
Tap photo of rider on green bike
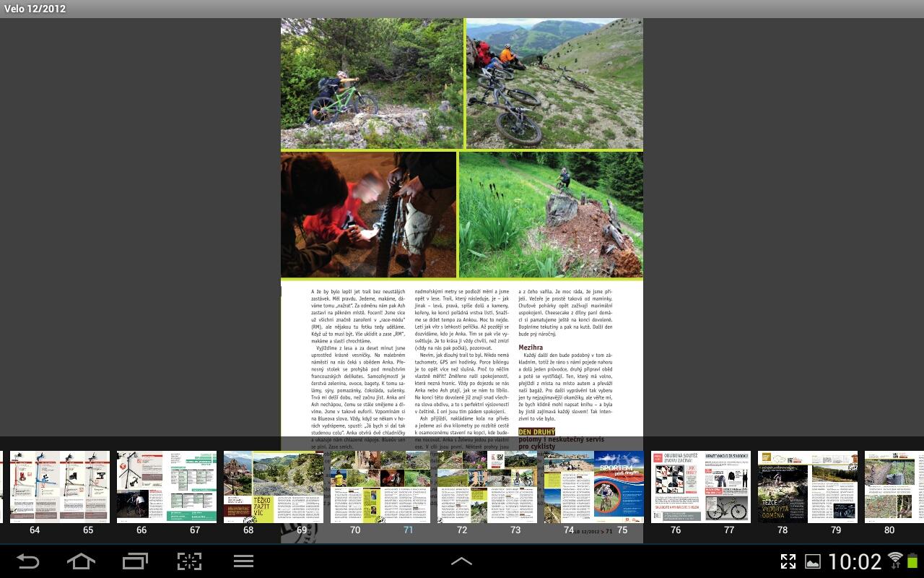(372, 84)
